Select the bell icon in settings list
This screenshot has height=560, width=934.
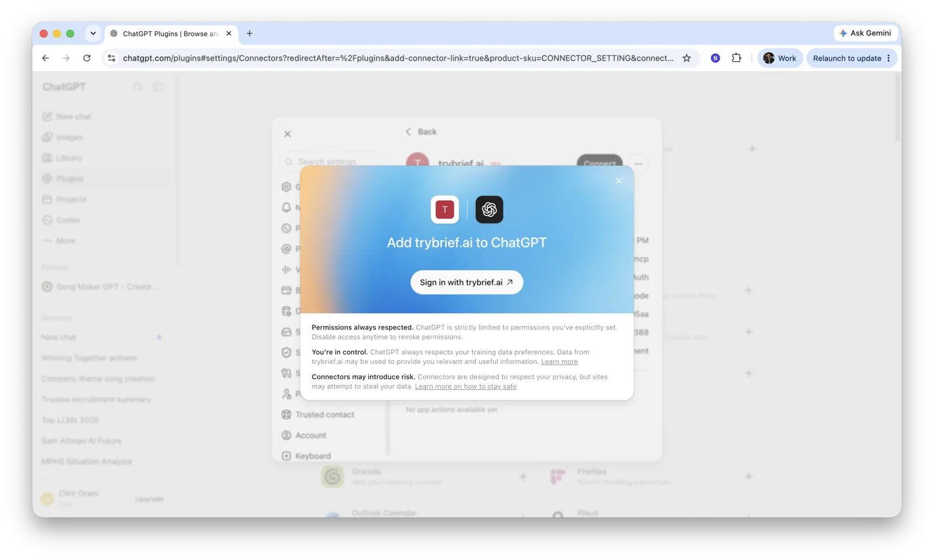click(x=286, y=208)
